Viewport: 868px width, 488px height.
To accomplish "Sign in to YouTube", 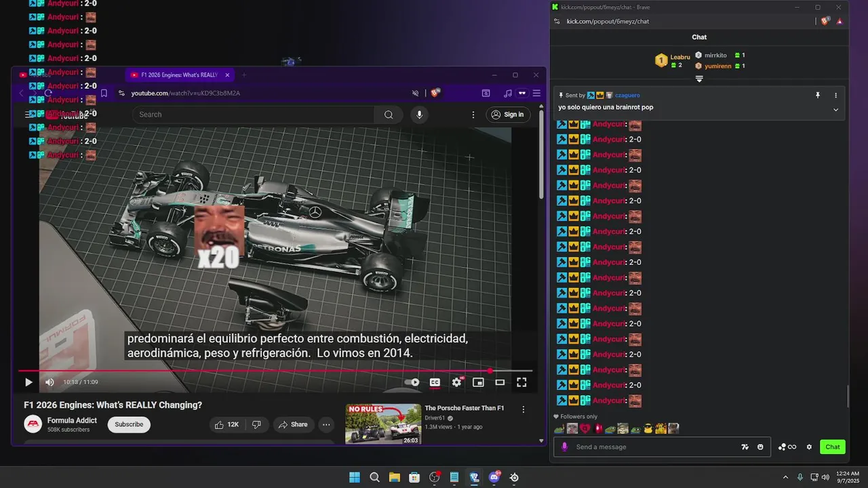I will pos(508,115).
